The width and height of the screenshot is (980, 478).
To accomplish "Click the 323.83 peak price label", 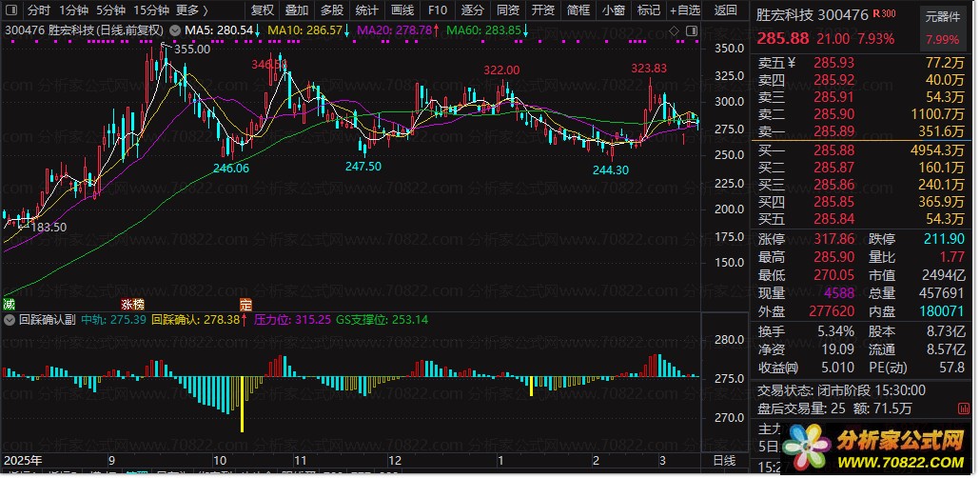I will (649, 69).
